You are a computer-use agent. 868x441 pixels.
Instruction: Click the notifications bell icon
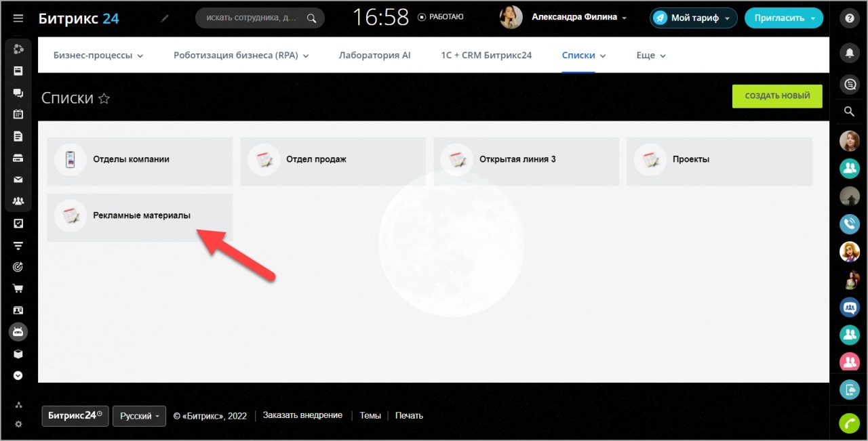(x=849, y=52)
